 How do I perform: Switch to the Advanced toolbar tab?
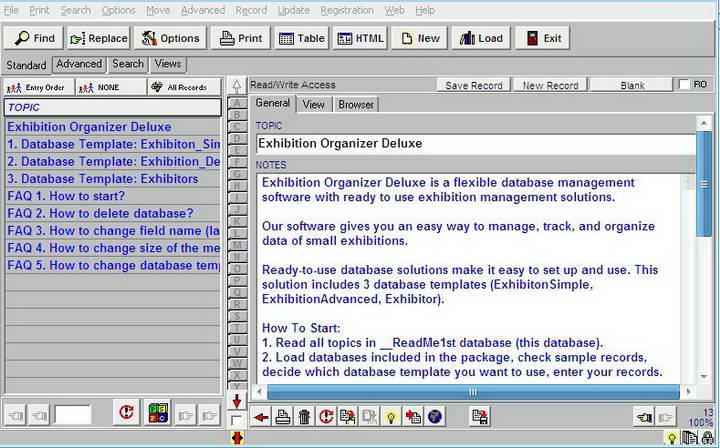point(79,64)
